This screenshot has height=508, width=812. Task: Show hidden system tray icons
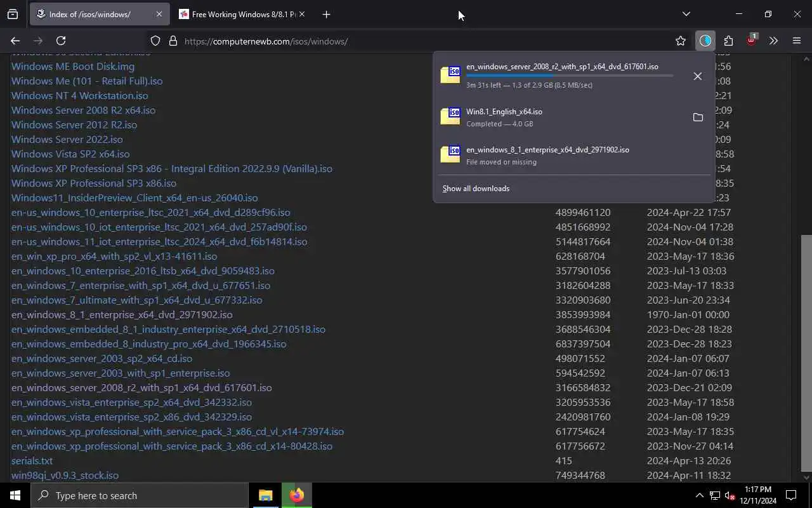tap(699, 495)
